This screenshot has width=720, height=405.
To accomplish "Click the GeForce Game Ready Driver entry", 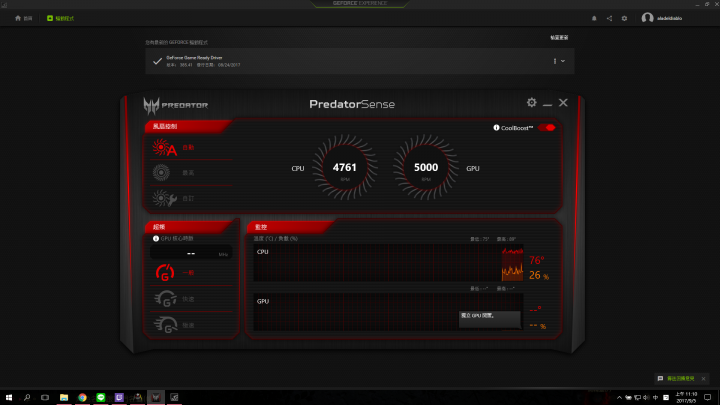I will click(360, 61).
